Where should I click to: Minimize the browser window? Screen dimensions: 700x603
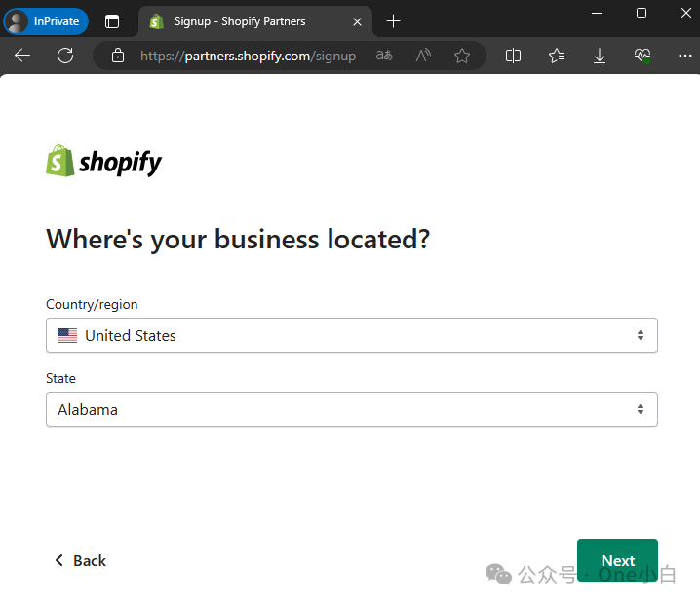click(597, 13)
